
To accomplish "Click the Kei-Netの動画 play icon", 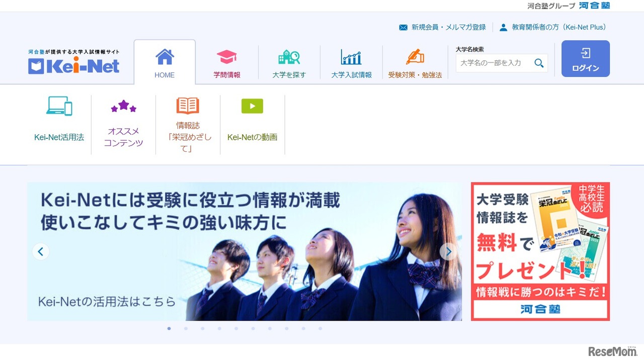I will (252, 106).
